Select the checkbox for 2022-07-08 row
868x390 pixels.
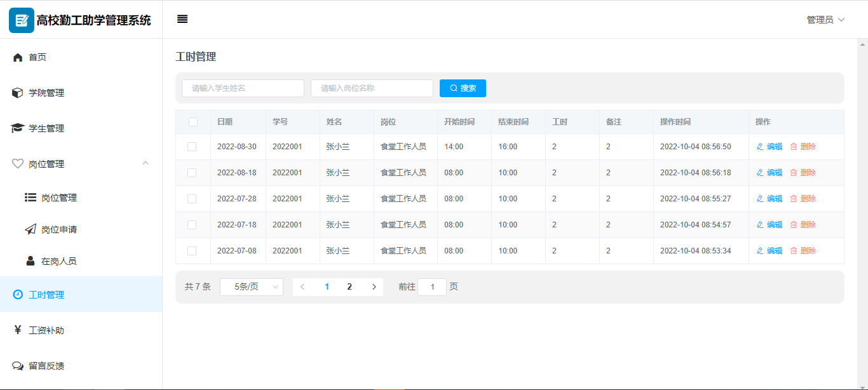point(192,251)
